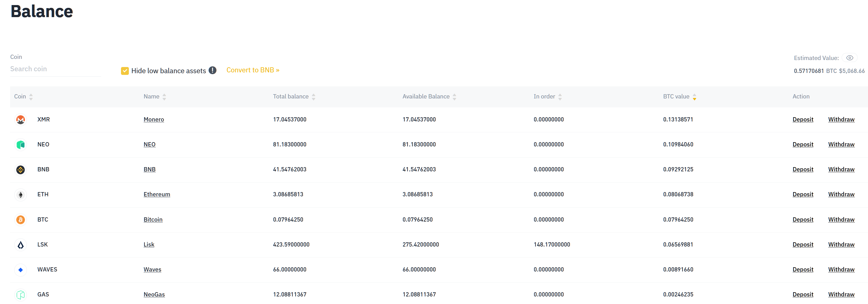Viewport: 868px width, 304px height.
Task: Open the NEO name link
Action: 149,144
